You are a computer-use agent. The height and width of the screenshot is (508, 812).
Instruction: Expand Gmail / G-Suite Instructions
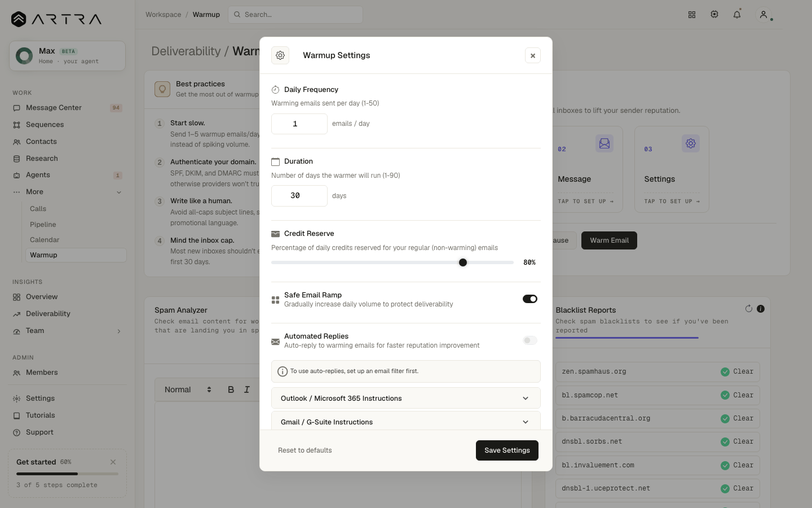click(x=406, y=421)
